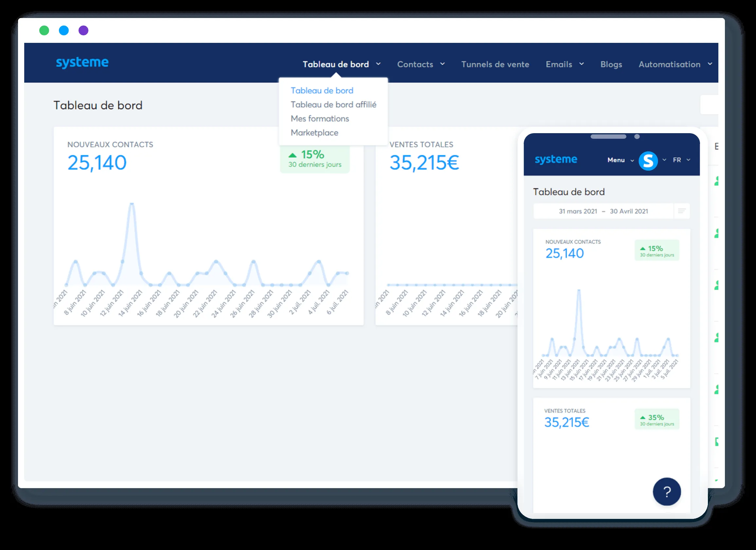This screenshot has width=756, height=550.
Task: Select Marketplace in the dropdown list
Action: click(x=314, y=133)
